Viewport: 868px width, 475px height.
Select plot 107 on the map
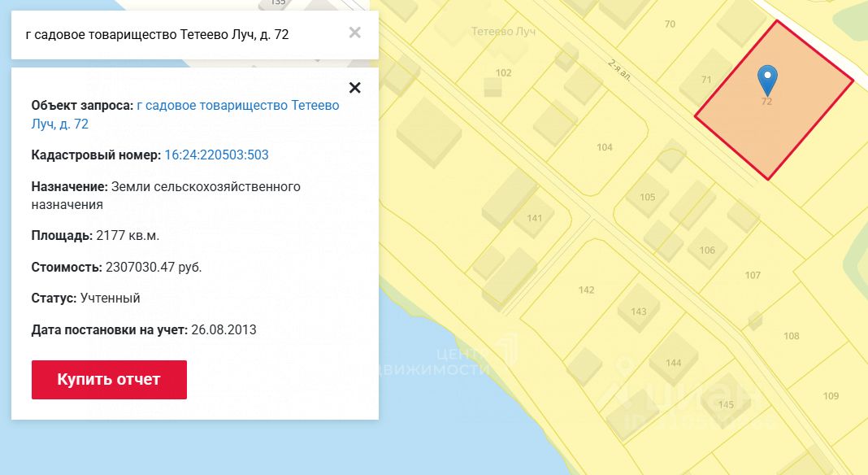[x=753, y=275]
